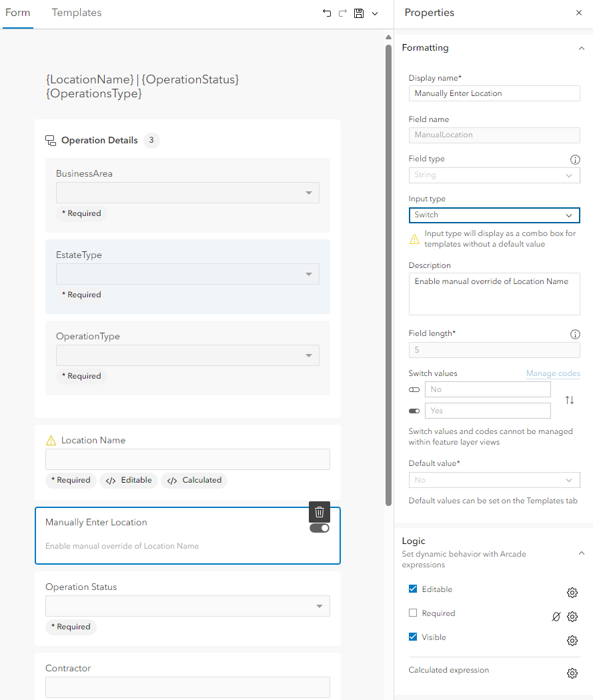The height and width of the screenshot is (700, 593).
Task: Click Field type info icon
Action: (x=575, y=160)
